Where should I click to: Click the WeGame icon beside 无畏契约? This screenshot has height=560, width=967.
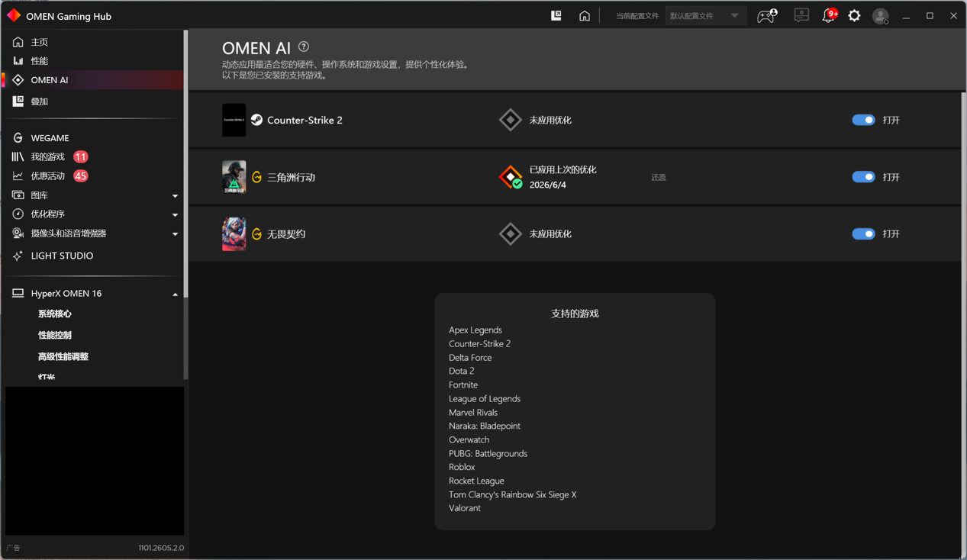(257, 234)
